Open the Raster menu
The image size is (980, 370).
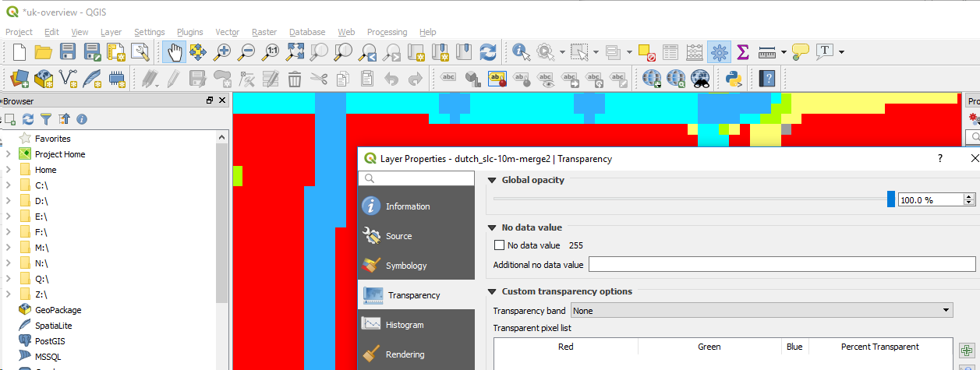(264, 32)
